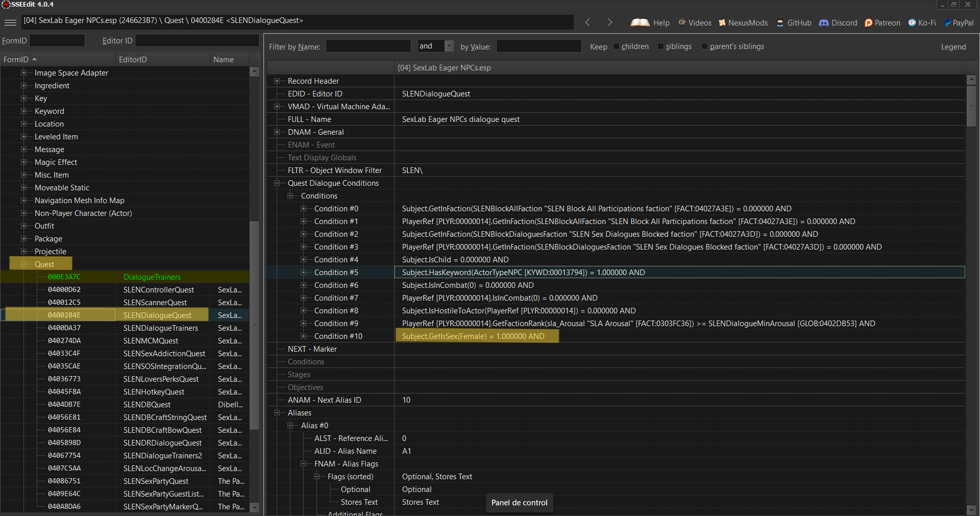Click the GitHub icon
The width and height of the screenshot is (980, 516).
pyautogui.click(x=780, y=22)
